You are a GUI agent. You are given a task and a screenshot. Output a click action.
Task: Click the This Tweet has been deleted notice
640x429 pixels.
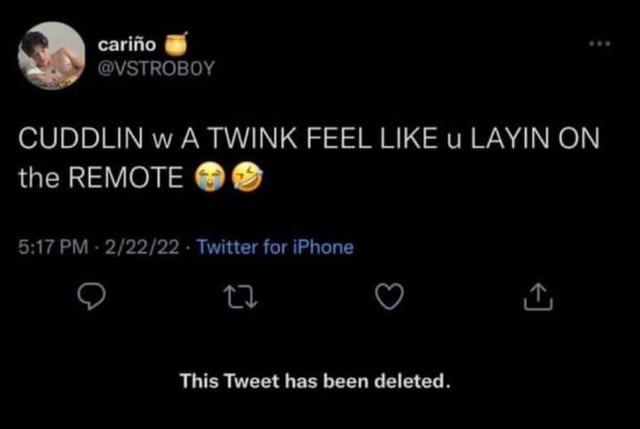tap(316, 381)
